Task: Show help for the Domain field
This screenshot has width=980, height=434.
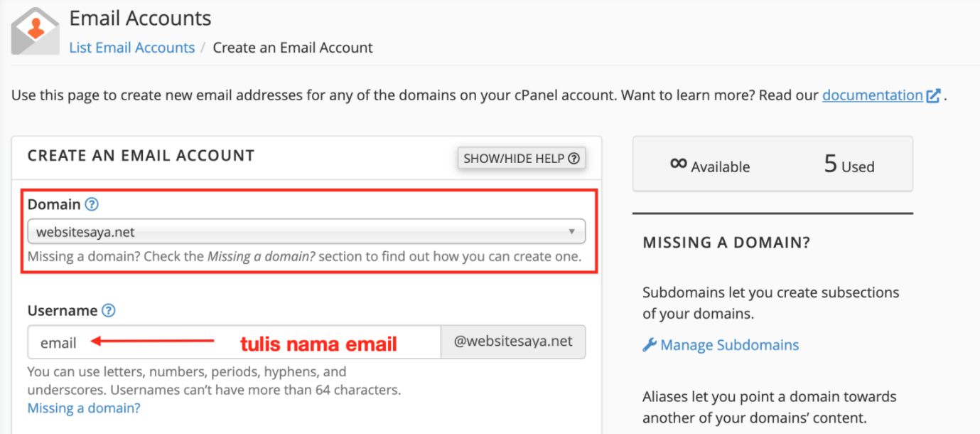Action: pyautogui.click(x=92, y=205)
